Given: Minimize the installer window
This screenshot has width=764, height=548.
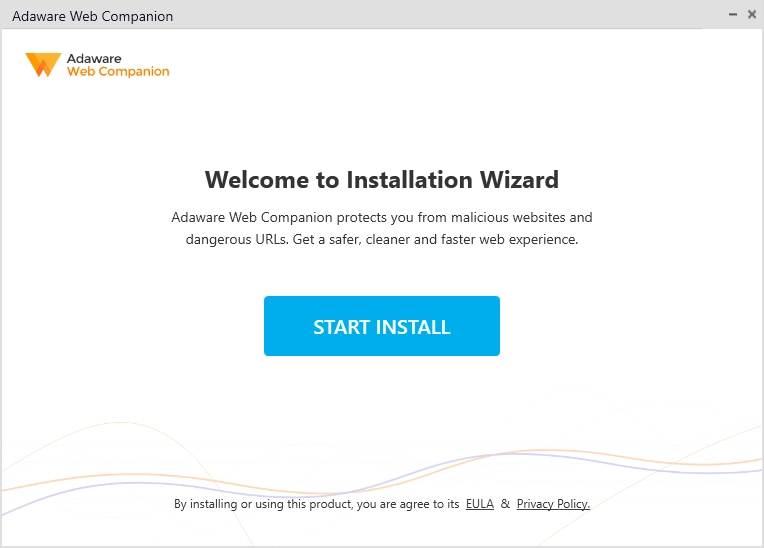Looking at the screenshot, I should pos(732,15).
